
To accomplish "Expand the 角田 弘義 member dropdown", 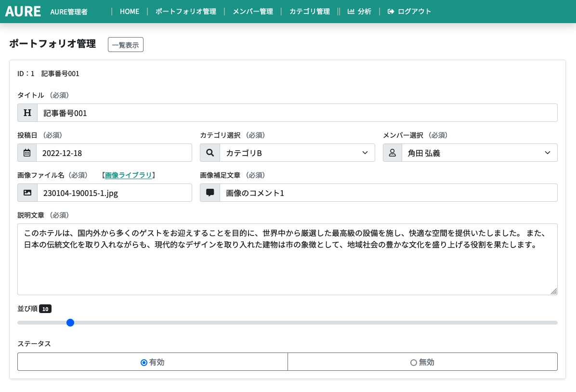I will click(480, 153).
